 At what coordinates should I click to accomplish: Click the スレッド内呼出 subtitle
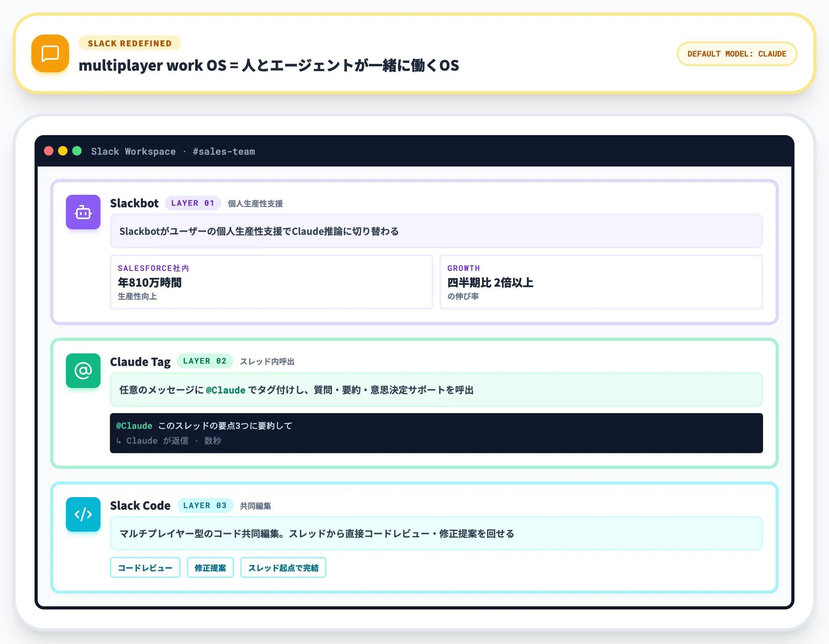[267, 361]
